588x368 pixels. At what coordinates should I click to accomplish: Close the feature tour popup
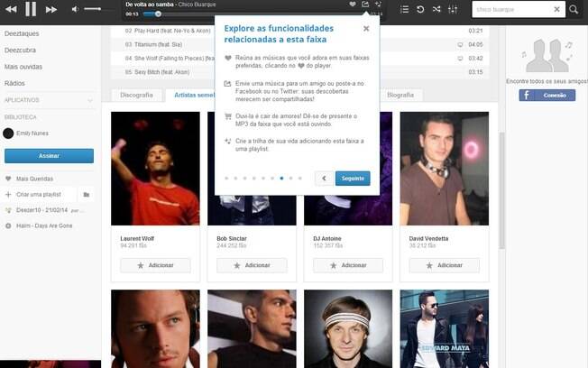pos(366,29)
